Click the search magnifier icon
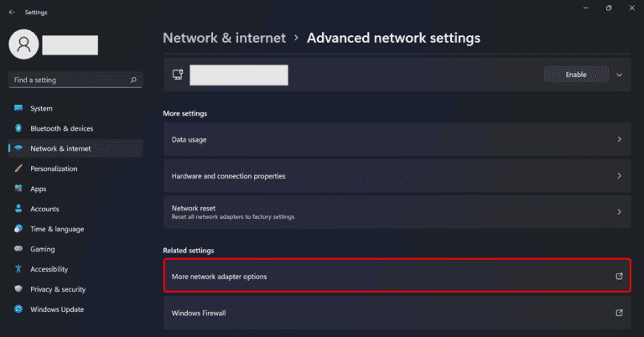Viewport: 644px width, 337px height. point(133,80)
